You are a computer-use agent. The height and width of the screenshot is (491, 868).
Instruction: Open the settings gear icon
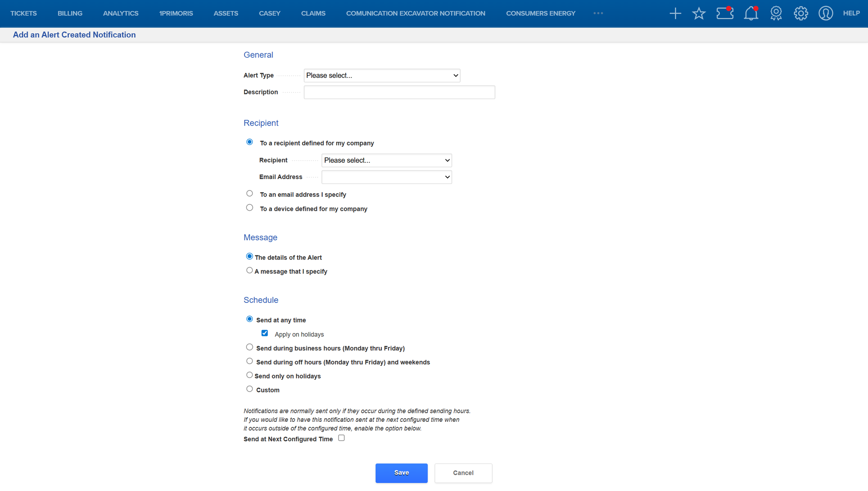[801, 14]
